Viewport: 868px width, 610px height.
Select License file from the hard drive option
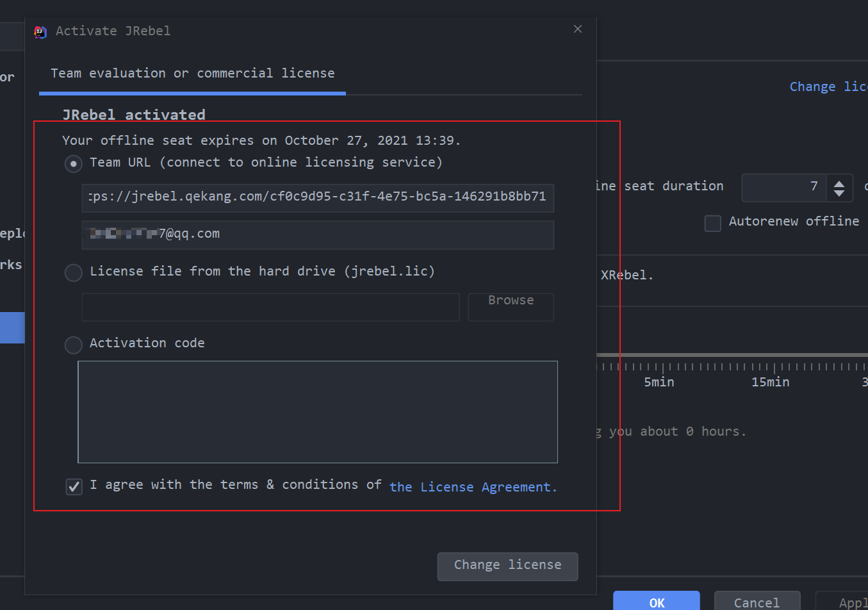click(74, 273)
